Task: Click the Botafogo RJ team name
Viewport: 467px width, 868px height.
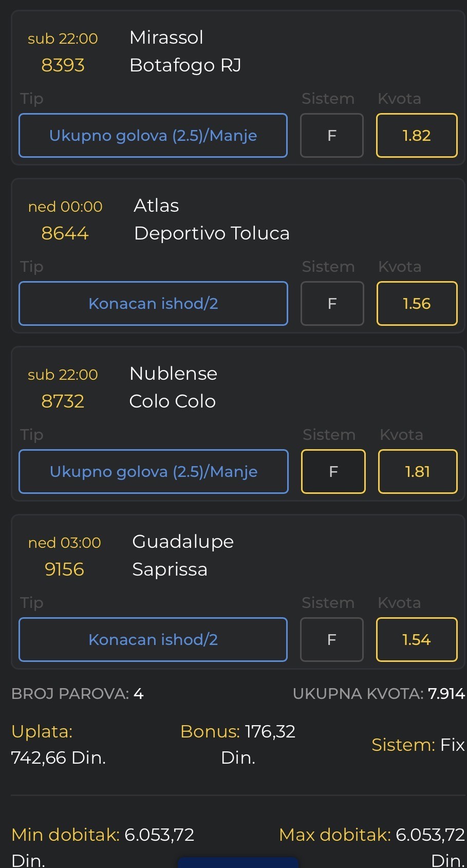Action: [x=185, y=65]
